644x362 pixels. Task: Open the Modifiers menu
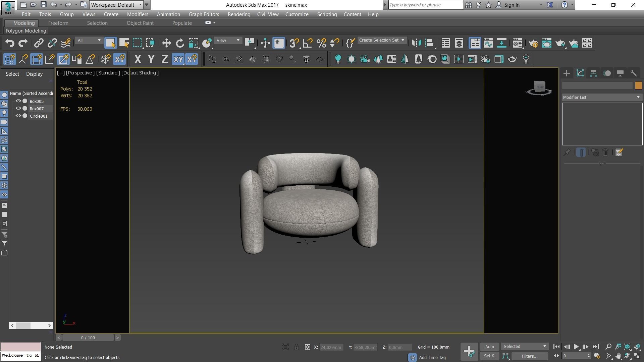138,14
